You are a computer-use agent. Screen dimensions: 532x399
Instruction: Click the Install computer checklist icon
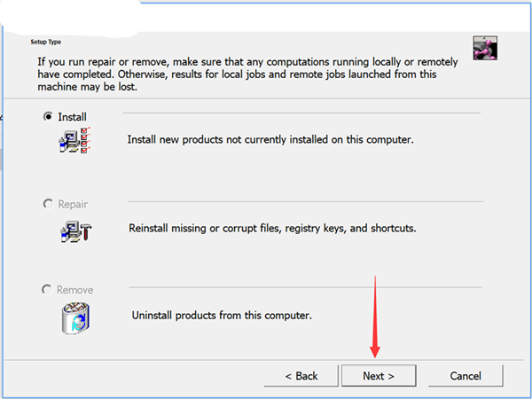(x=74, y=141)
